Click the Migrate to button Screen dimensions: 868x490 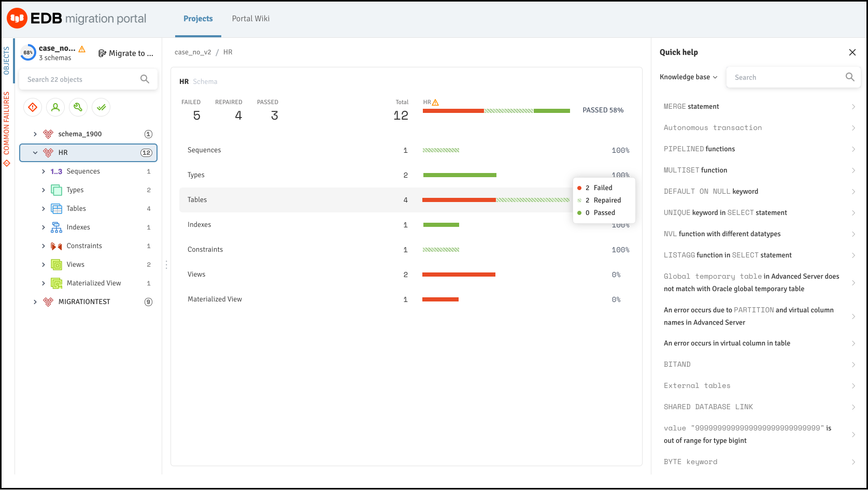(x=126, y=53)
